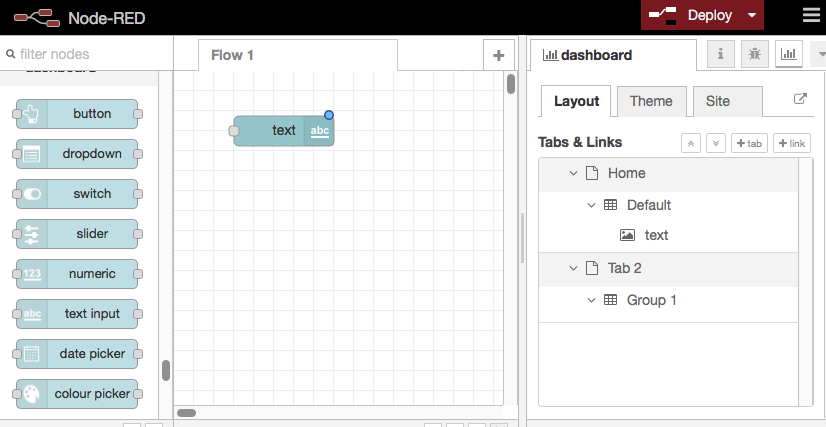Collapse the Group 1 chevron

coord(592,300)
